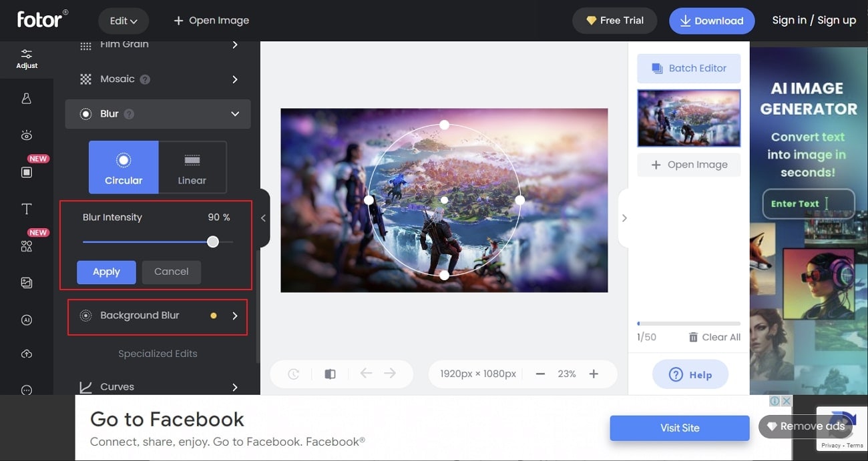Click Sign in / Sign up
The width and height of the screenshot is (868, 461).
coord(814,20)
